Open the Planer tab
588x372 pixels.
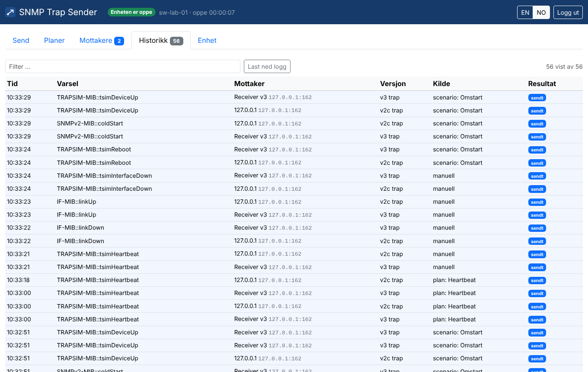(54, 40)
